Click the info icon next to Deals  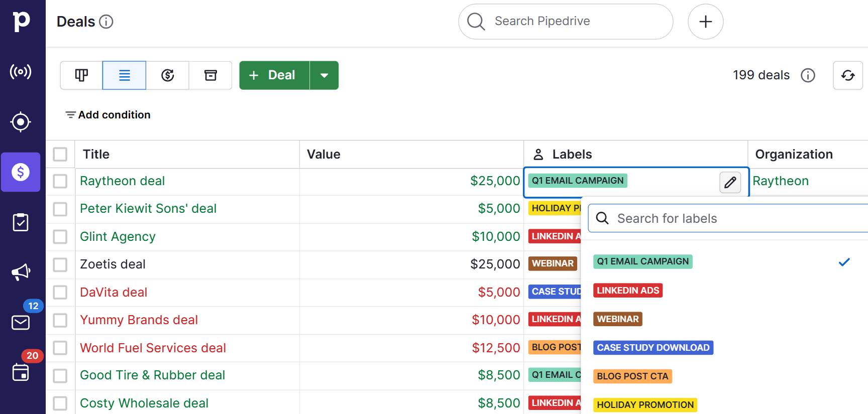106,22
